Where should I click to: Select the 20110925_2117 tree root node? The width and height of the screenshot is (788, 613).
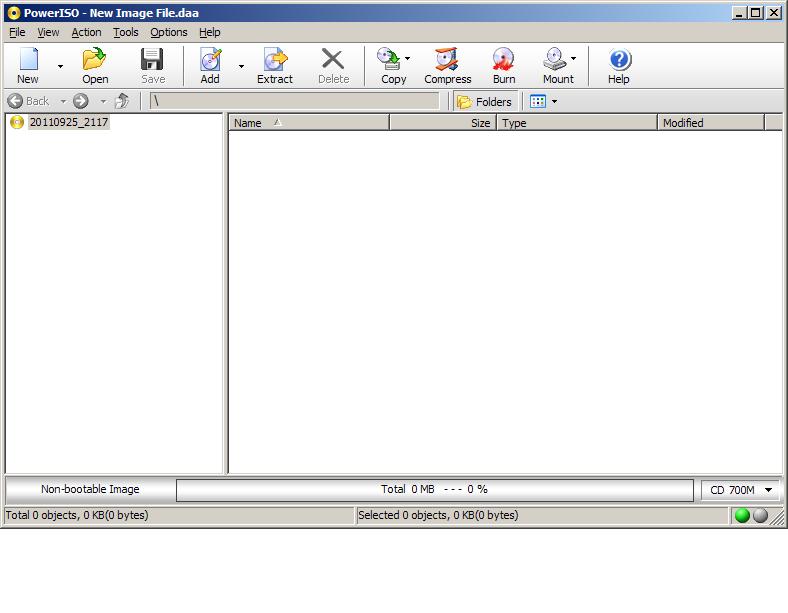pos(68,122)
